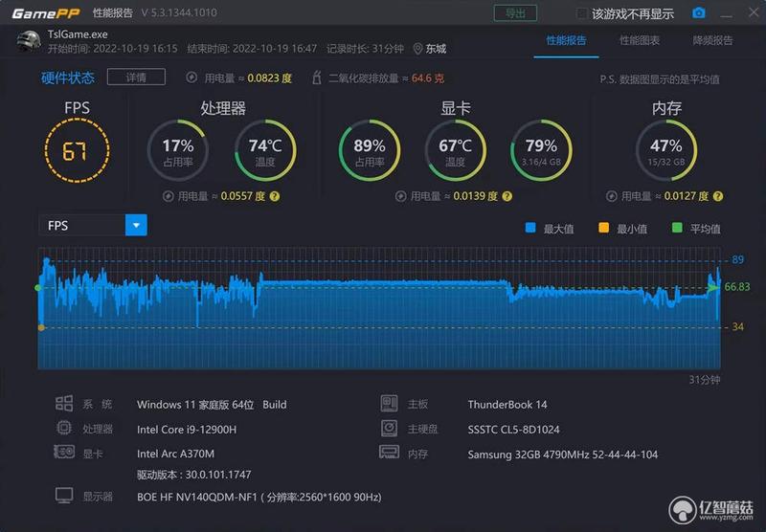Click the graphics card icon by 显卡 row

(64, 452)
